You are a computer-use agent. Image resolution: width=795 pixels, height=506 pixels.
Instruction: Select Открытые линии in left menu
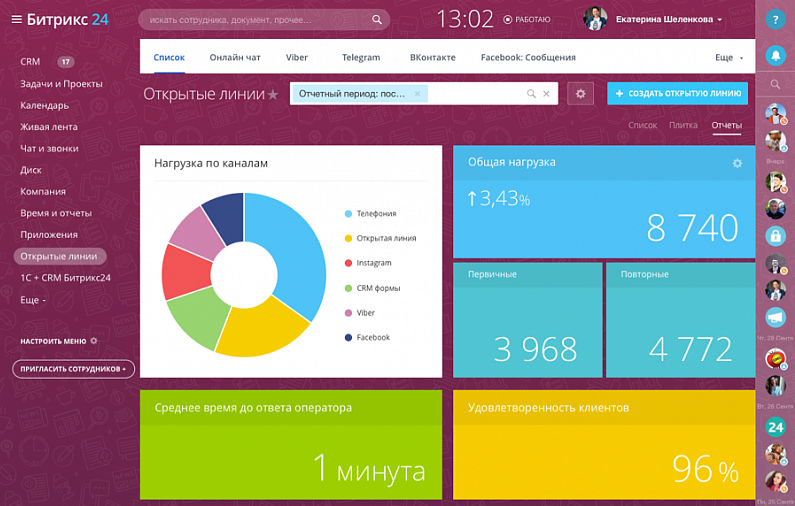pos(60,257)
